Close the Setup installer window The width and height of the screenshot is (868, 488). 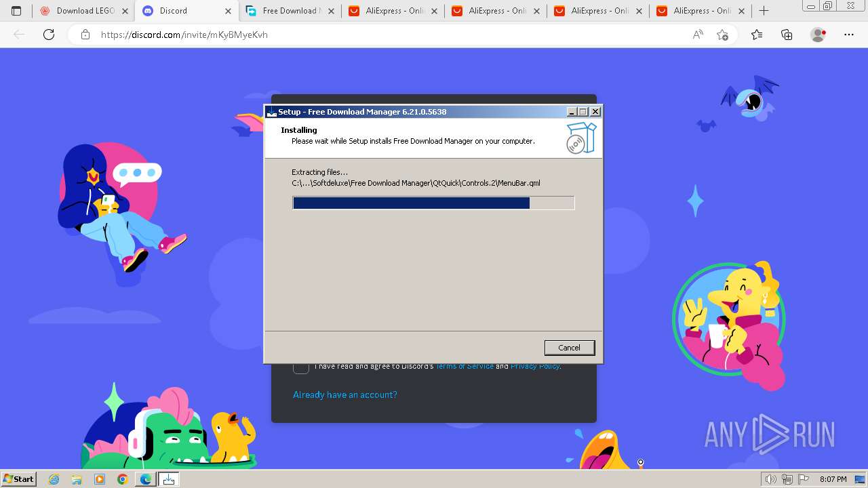coord(595,112)
